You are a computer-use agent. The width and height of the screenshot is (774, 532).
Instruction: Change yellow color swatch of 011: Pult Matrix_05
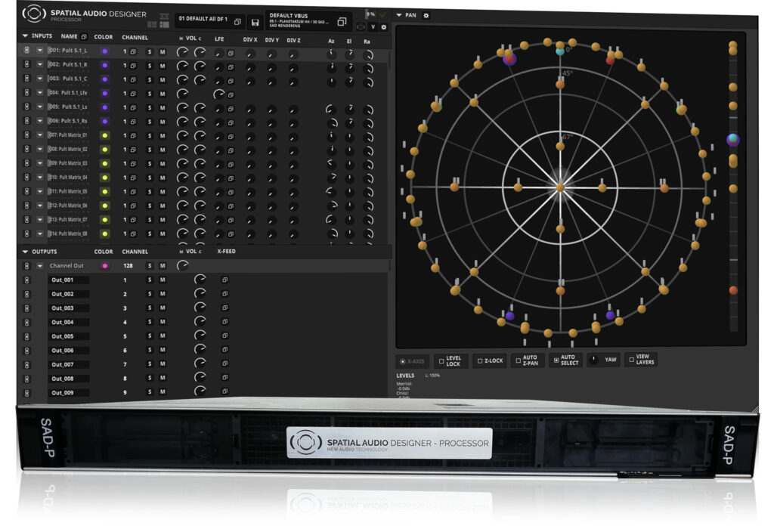point(104,191)
